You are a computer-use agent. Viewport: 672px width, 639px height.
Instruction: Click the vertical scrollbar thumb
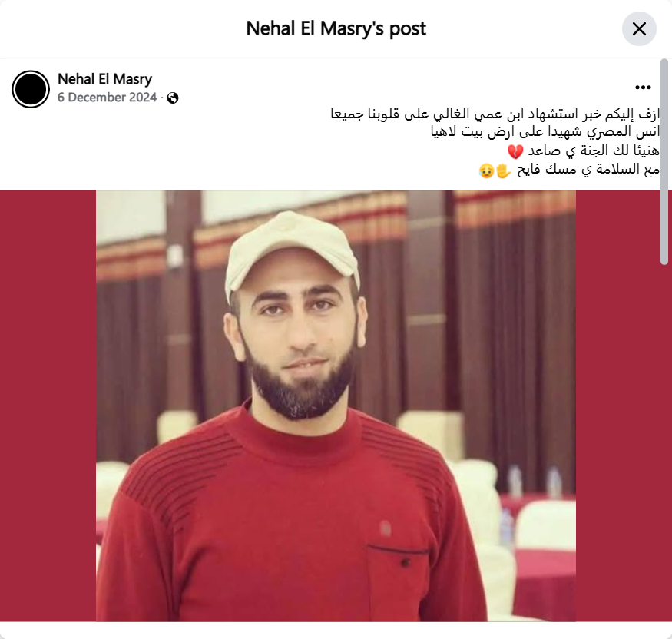point(664,162)
